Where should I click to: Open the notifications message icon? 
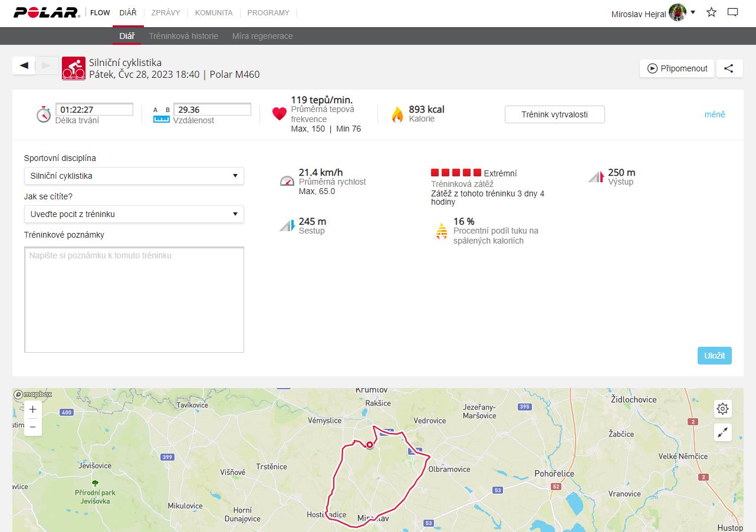(733, 12)
